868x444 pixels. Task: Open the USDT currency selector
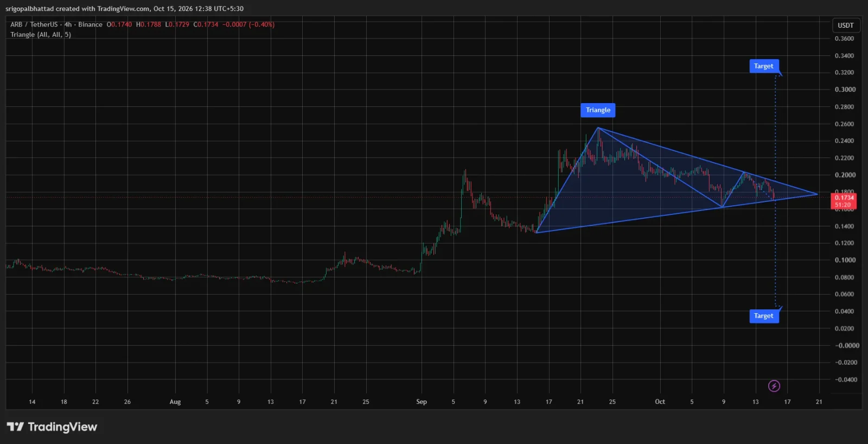845,26
